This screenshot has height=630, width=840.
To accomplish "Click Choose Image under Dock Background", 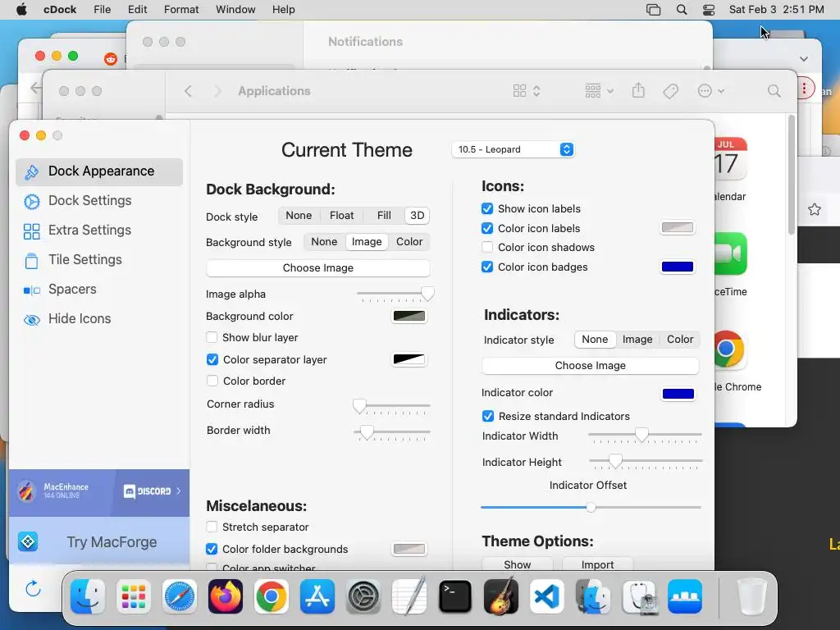I will [318, 268].
